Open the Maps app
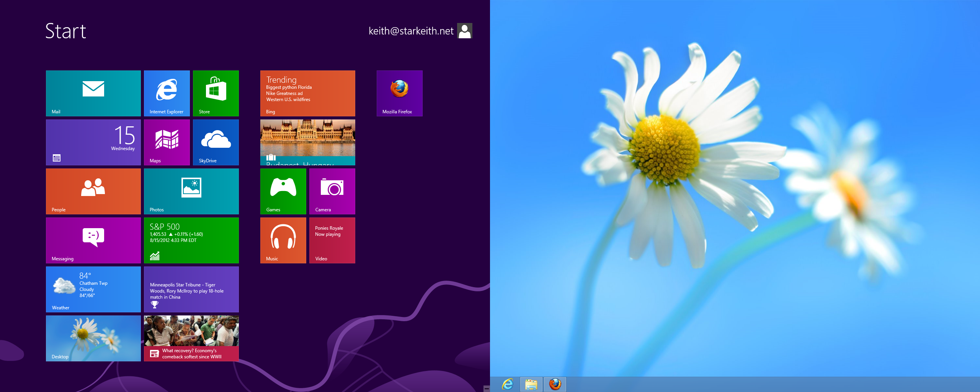 coord(167,142)
